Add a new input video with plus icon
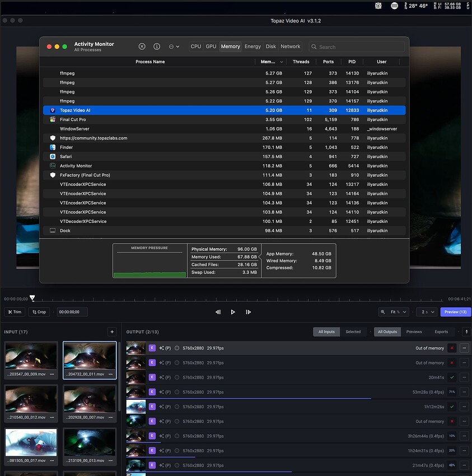472x476 pixels. (x=112, y=332)
